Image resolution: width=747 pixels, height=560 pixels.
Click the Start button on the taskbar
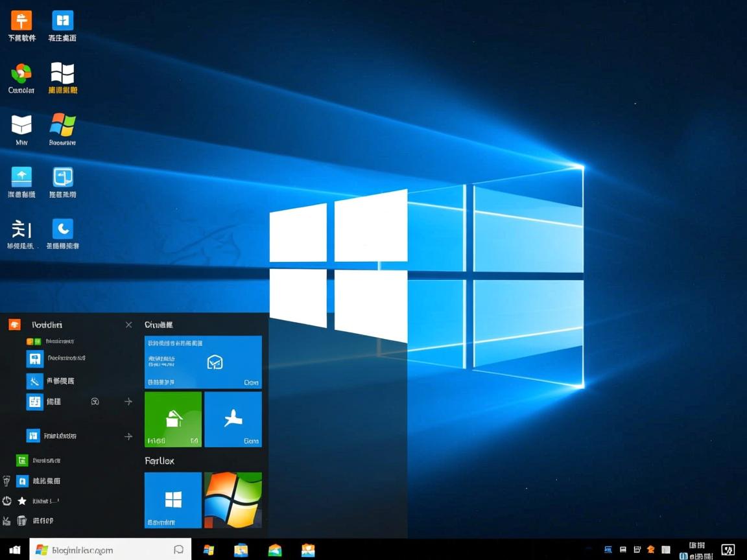click(x=14, y=550)
